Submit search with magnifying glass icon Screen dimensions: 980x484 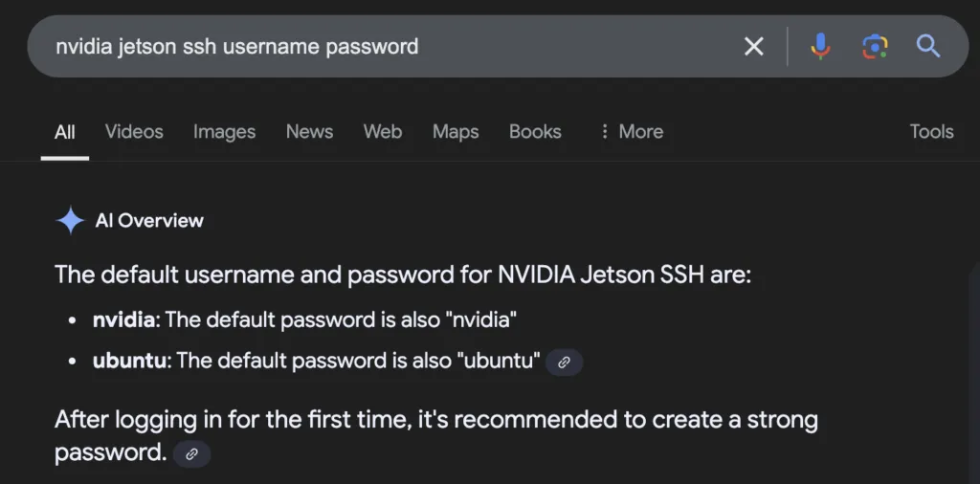pos(928,46)
